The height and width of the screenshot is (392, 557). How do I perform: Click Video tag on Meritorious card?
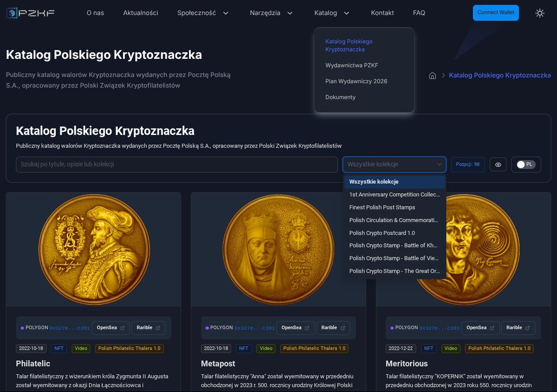[x=451, y=348]
